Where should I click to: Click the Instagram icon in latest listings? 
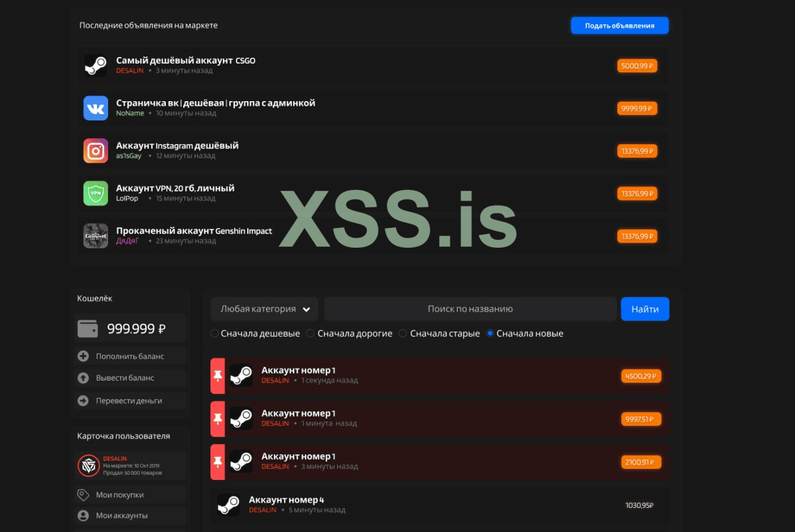click(96, 151)
